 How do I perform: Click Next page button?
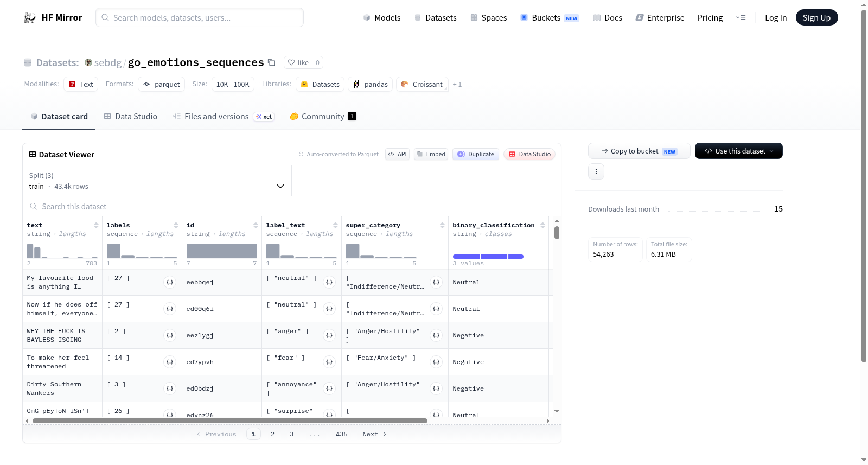pyautogui.click(x=374, y=434)
